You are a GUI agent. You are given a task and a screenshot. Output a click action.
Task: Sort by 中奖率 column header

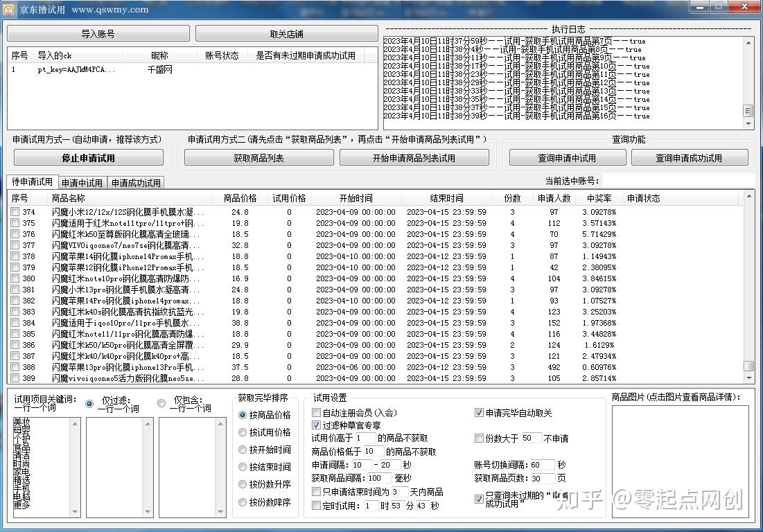[599, 198]
